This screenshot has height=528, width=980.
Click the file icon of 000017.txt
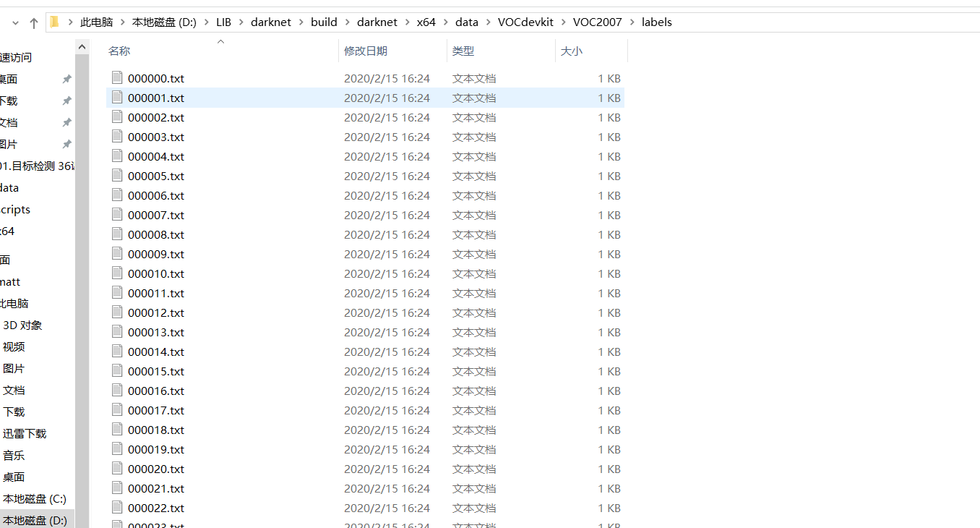117,409
